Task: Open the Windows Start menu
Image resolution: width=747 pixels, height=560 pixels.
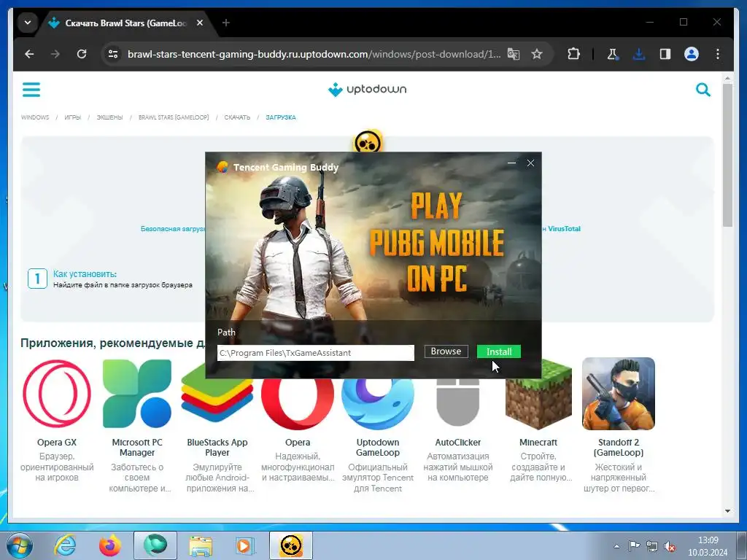Action: click(x=19, y=545)
